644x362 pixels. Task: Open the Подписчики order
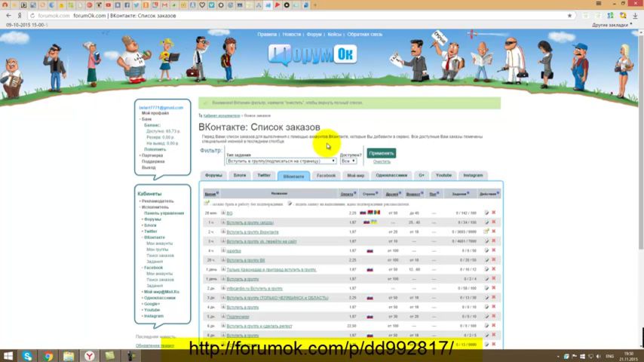[x=238, y=317]
